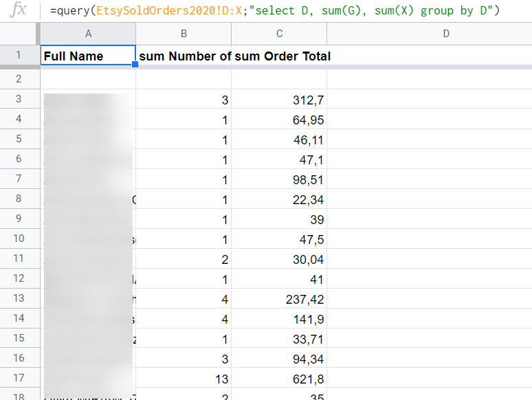The height and width of the screenshot is (400, 532).
Task: Select row 9 header
Action: pos(19,219)
